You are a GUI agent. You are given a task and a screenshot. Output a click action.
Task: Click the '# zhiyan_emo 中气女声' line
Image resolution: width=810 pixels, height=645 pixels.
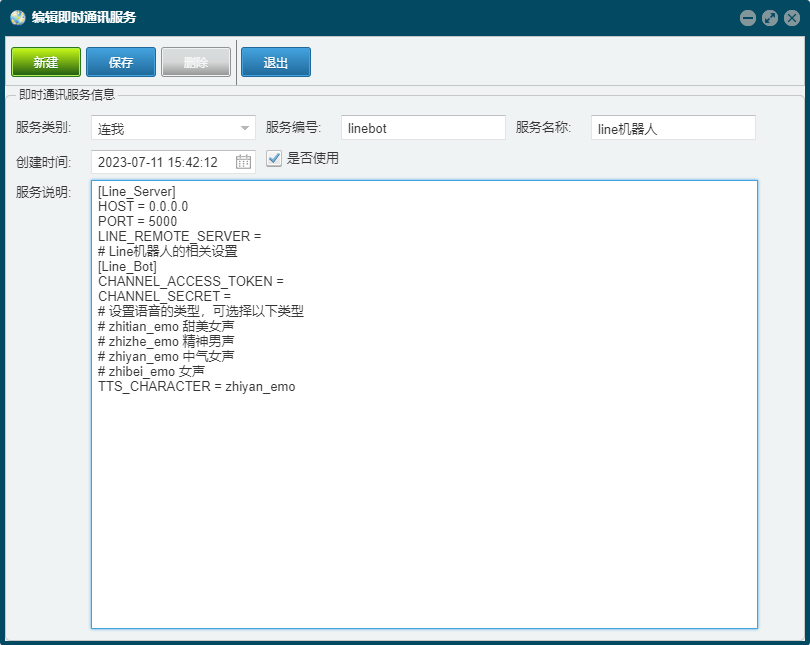[166, 356]
